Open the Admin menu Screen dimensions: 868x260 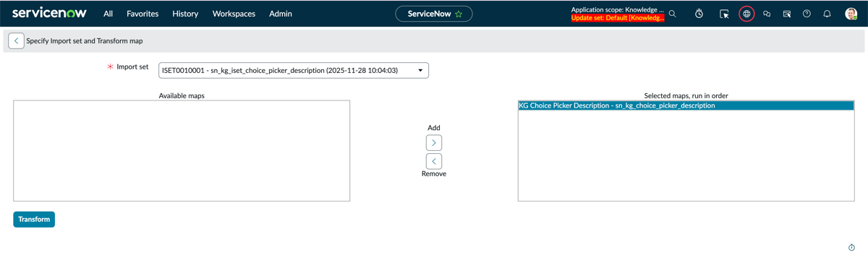[x=281, y=14]
